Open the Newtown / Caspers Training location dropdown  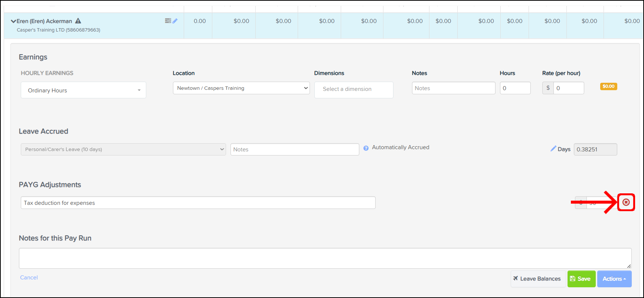coord(241,88)
